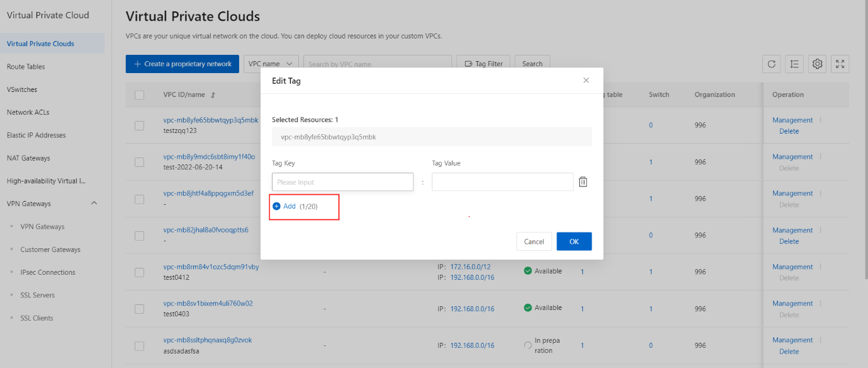
Task: Open Virtual Private Clouds in sidebar
Action: point(40,43)
